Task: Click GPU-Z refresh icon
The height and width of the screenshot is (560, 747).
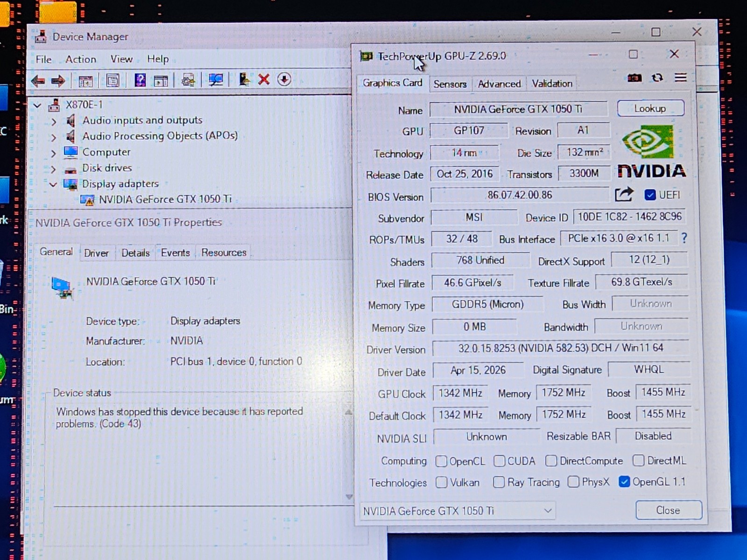Action: (657, 77)
